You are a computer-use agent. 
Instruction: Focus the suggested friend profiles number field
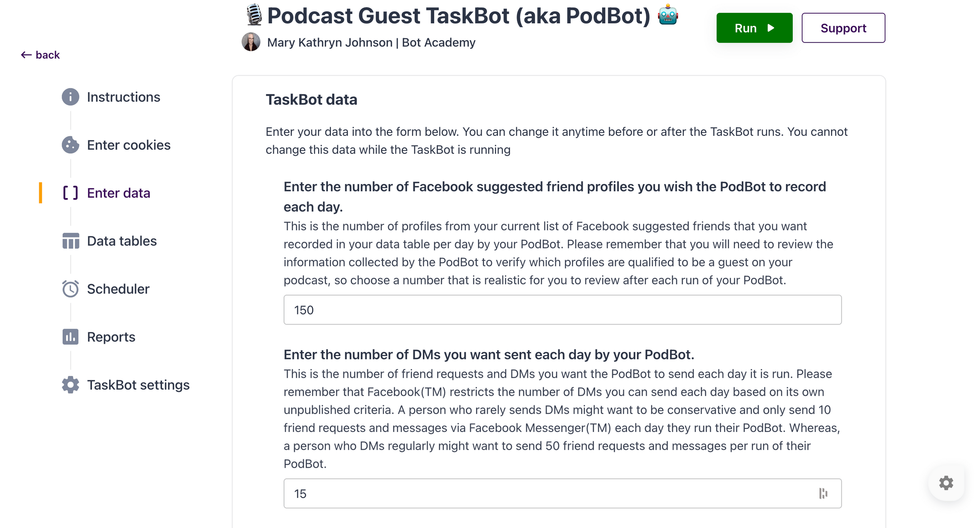(x=562, y=310)
